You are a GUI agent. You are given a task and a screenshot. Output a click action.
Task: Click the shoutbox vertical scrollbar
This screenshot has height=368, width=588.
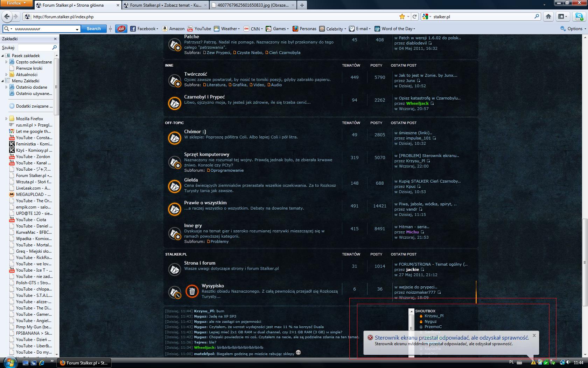[411, 333]
